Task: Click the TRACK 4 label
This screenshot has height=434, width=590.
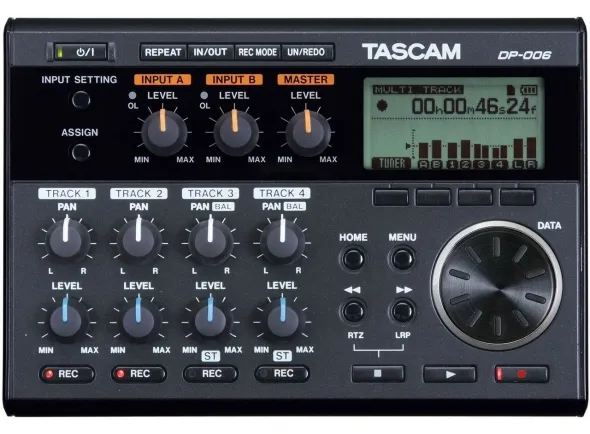Action: click(x=282, y=193)
